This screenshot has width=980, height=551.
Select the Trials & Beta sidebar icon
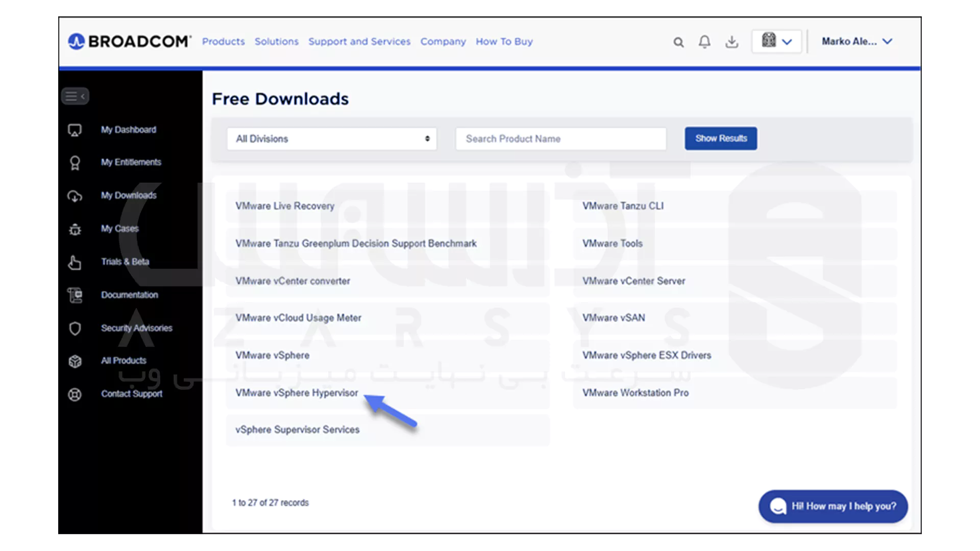point(75,262)
